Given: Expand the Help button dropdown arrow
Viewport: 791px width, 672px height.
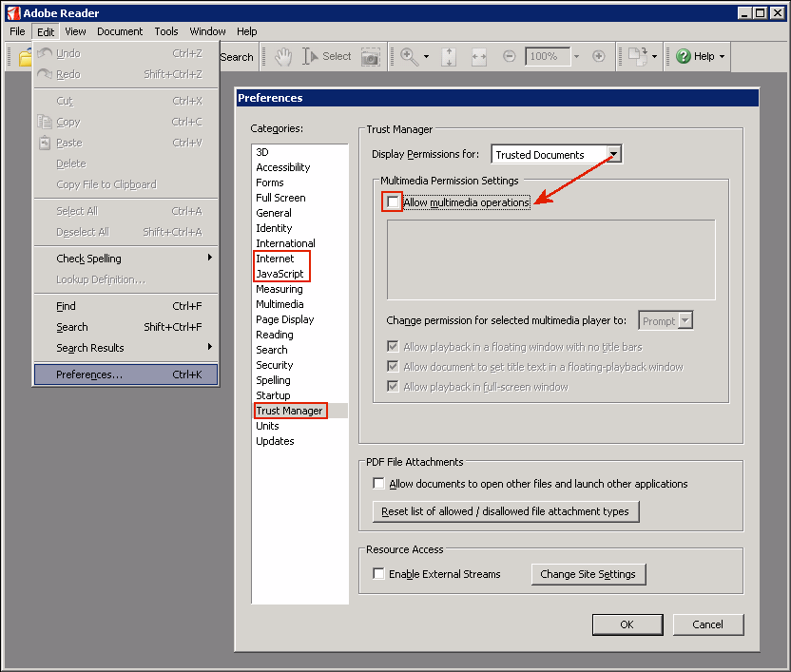Looking at the screenshot, I should coord(722,56).
